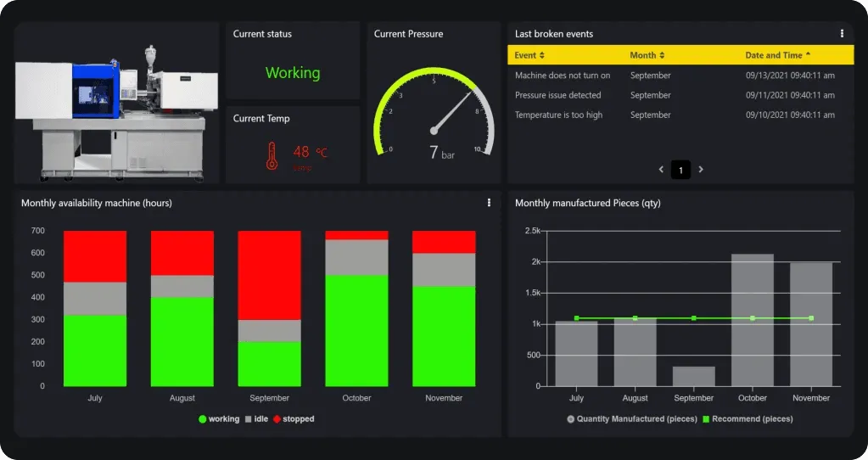Click the red thermometer temperature icon
Screen dimensions: 868x460
tap(272, 156)
